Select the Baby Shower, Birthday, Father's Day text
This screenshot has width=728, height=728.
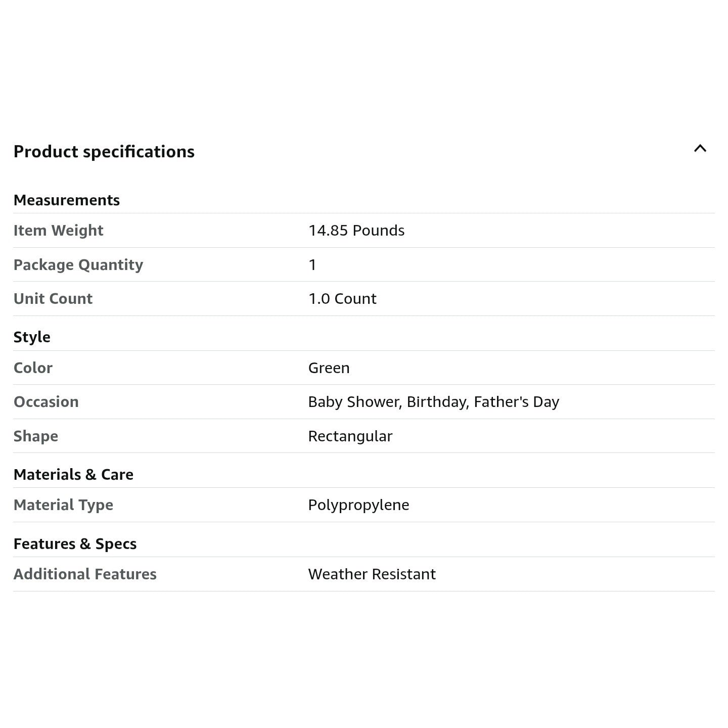[433, 402]
